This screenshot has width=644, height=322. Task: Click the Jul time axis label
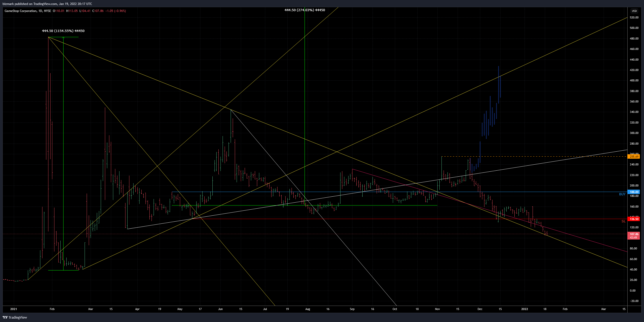pos(265,309)
